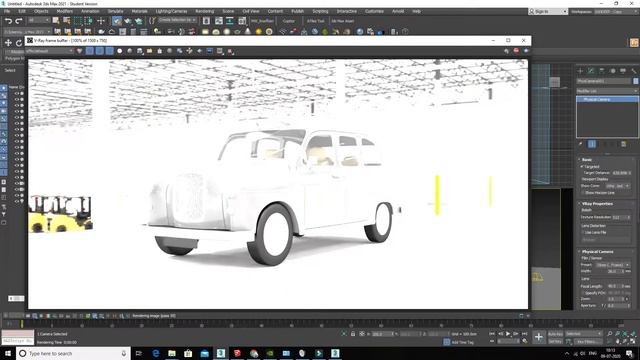Collapse the VRay Properties rollout
Image resolution: width=640 pixels, height=360 pixels.
coord(597,203)
